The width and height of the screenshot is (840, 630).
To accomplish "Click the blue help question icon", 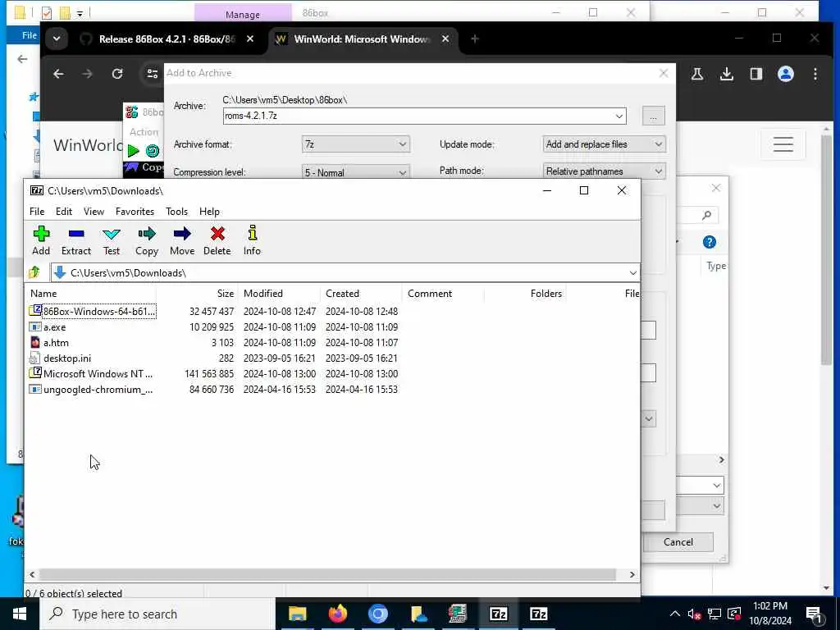I will coord(710,242).
